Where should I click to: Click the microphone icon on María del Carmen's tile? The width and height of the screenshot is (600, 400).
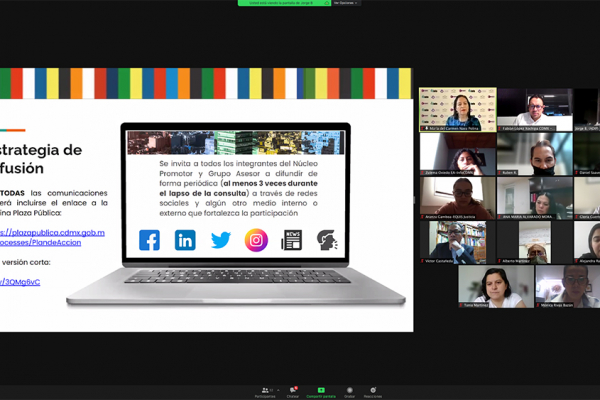tap(426, 129)
